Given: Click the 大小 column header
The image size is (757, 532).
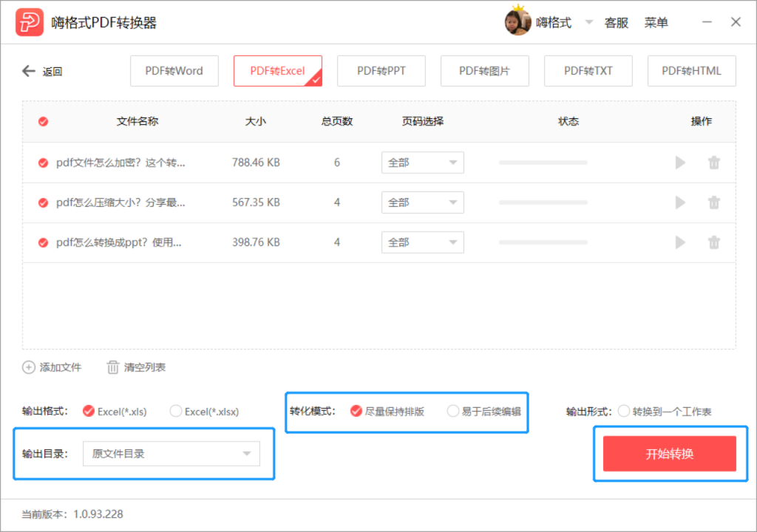Looking at the screenshot, I should click(x=255, y=121).
